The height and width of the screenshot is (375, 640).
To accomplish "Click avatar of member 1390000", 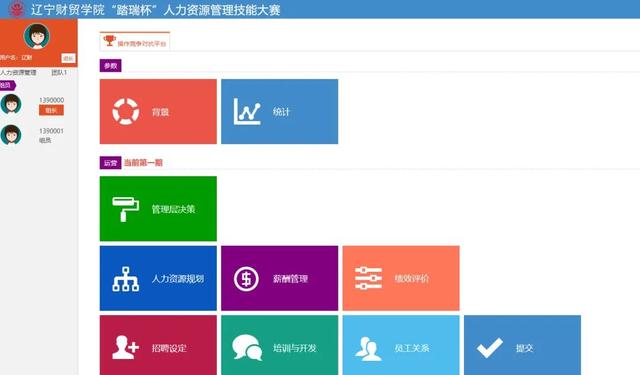I will 11,104.
